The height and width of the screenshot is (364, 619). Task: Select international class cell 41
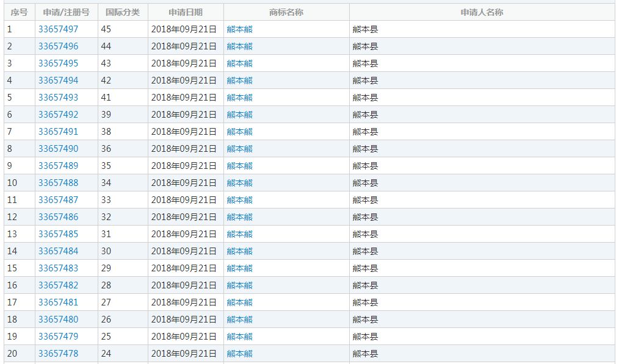point(123,98)
